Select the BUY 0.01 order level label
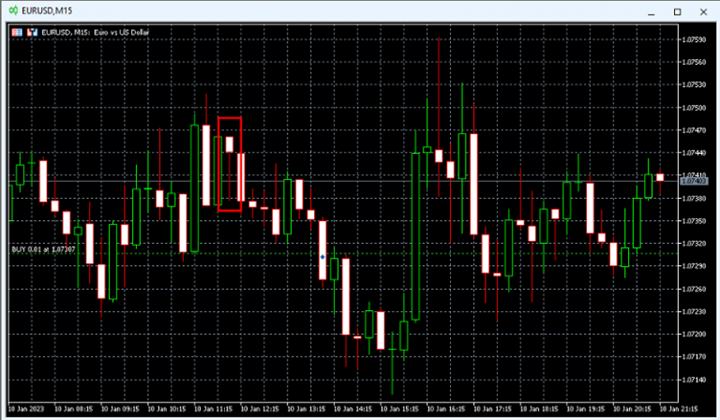The image size is (720, 420). pyautogui.click(x=42, y=248)
